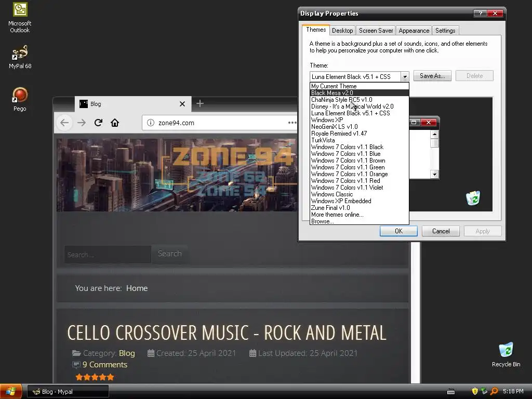Click the security shield tray icon
532x399 pixels.
point(475,391)
